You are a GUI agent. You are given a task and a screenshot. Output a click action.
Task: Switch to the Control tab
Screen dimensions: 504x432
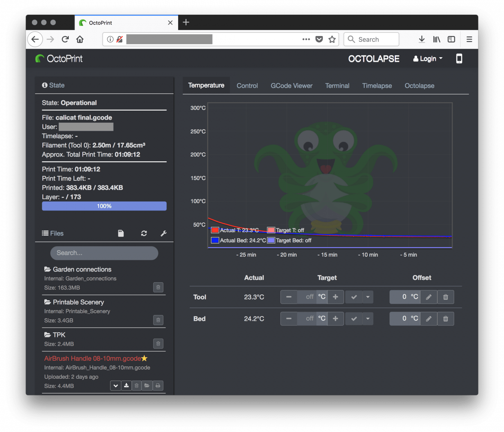(x=247, y=86)
